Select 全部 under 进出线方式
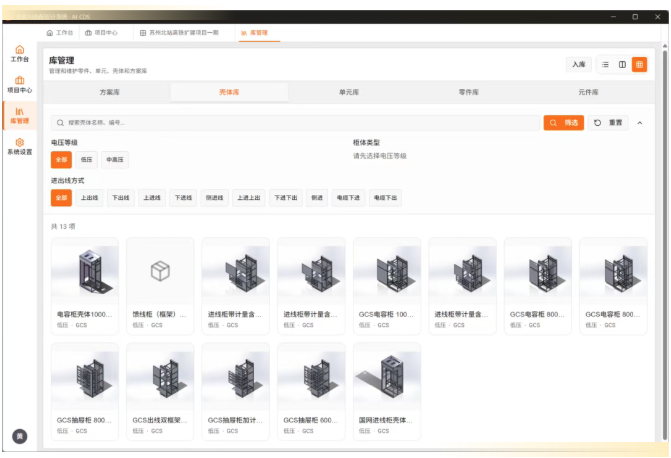This screenshot has height=458, width=671. (x=61, y=198)
